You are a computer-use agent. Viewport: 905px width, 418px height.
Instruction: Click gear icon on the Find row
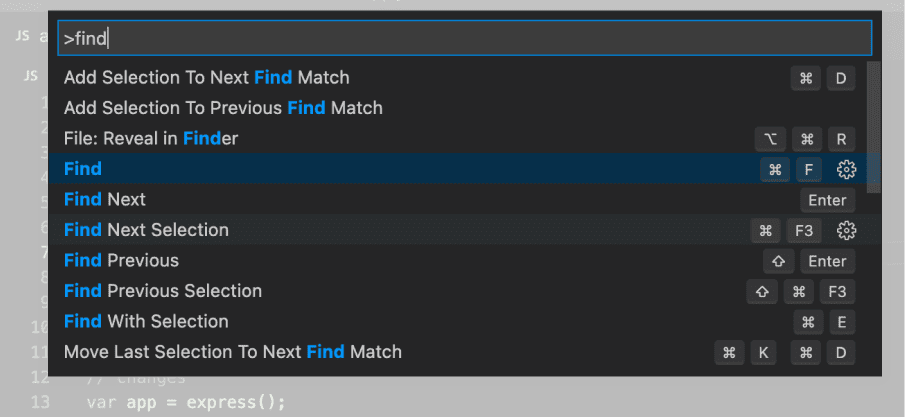tap(846, 169)
